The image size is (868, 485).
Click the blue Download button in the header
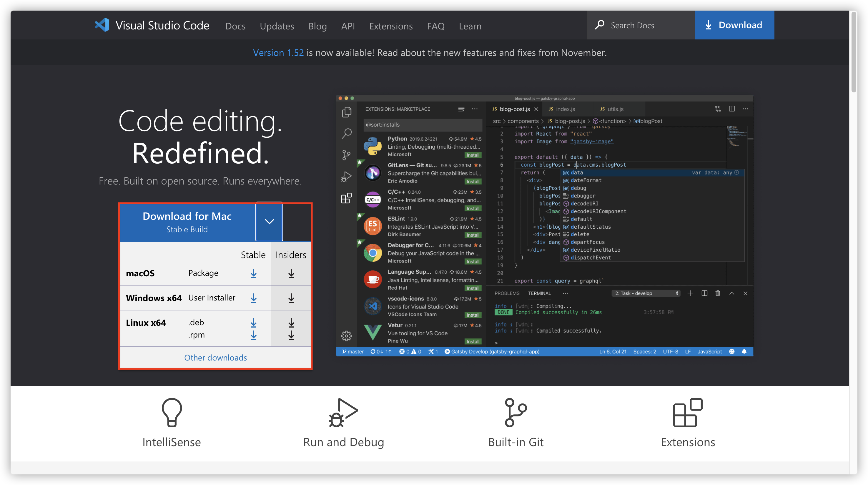tap(734, 25)
